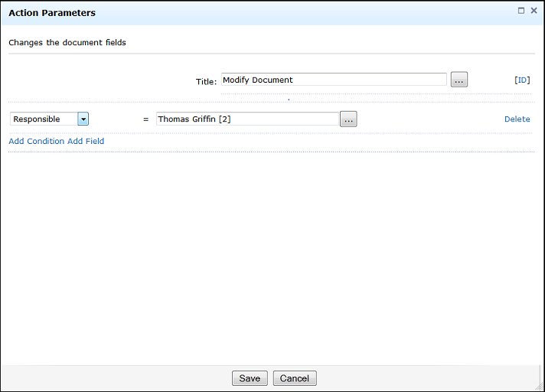Cancel the action parameters dialog
545x392 pixels.
point(295,378)
